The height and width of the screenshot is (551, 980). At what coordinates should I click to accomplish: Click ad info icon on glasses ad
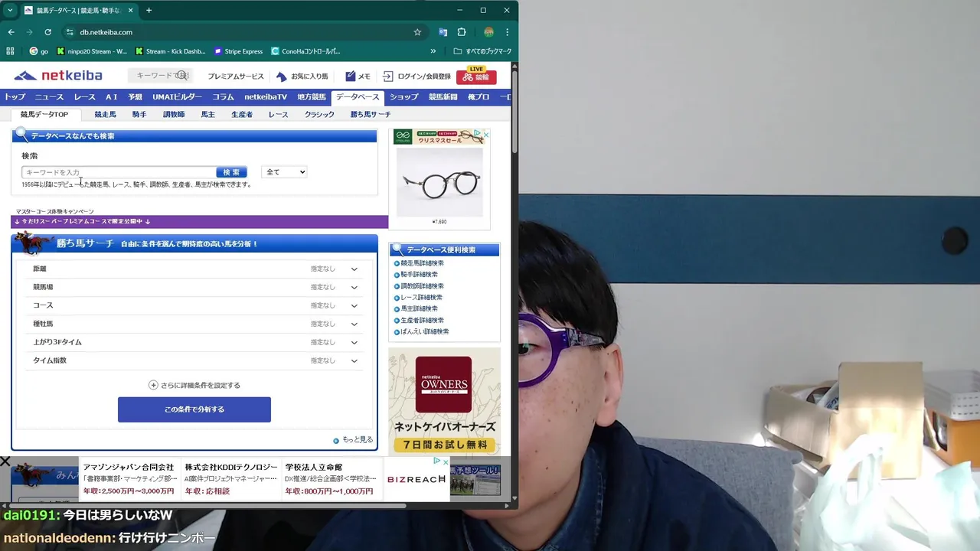point(478,134)
